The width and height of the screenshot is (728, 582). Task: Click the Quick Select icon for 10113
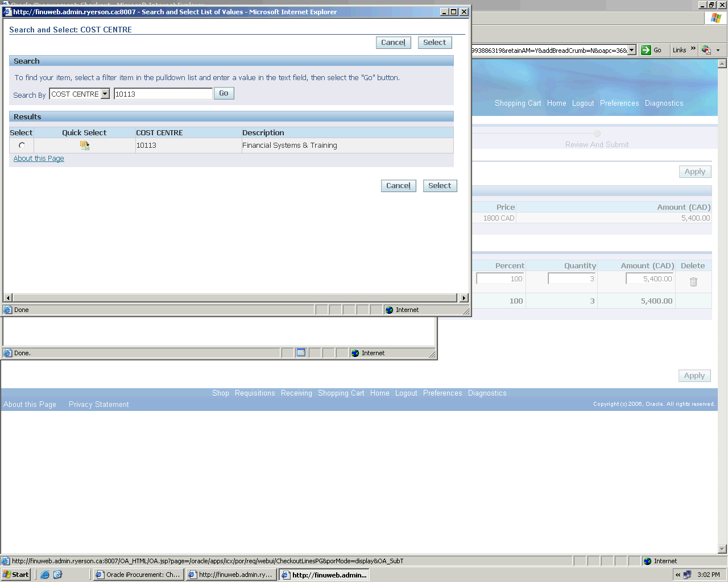[85, 145]
